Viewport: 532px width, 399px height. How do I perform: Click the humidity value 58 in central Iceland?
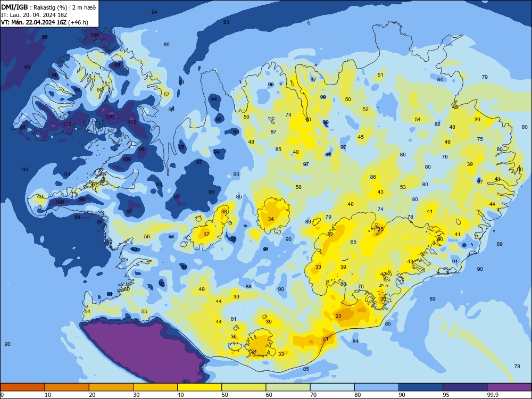tap(298, 187)
